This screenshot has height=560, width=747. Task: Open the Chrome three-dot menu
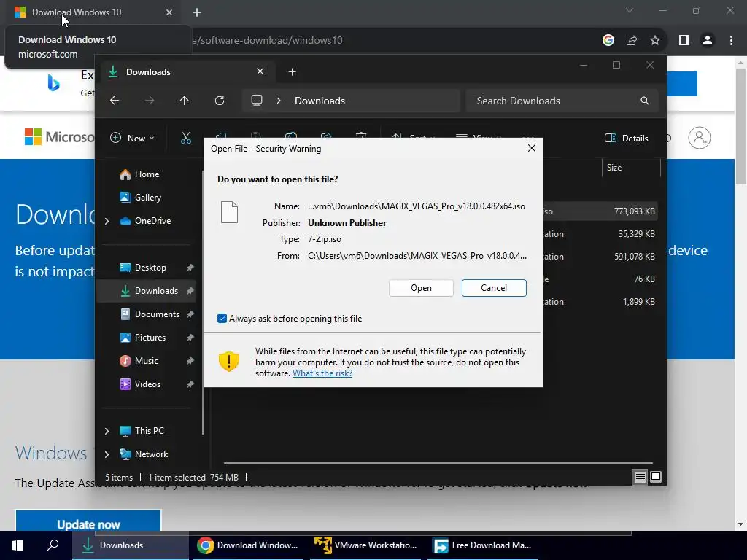click(x=731, y=41)
